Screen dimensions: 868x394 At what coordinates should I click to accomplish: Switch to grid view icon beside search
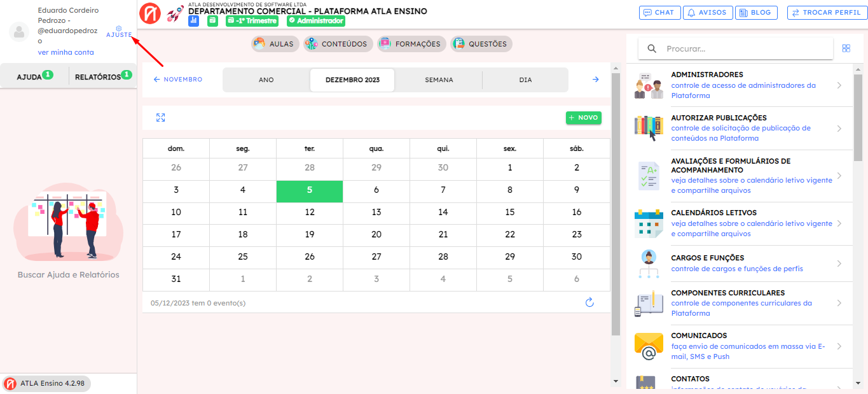[846, 48]
